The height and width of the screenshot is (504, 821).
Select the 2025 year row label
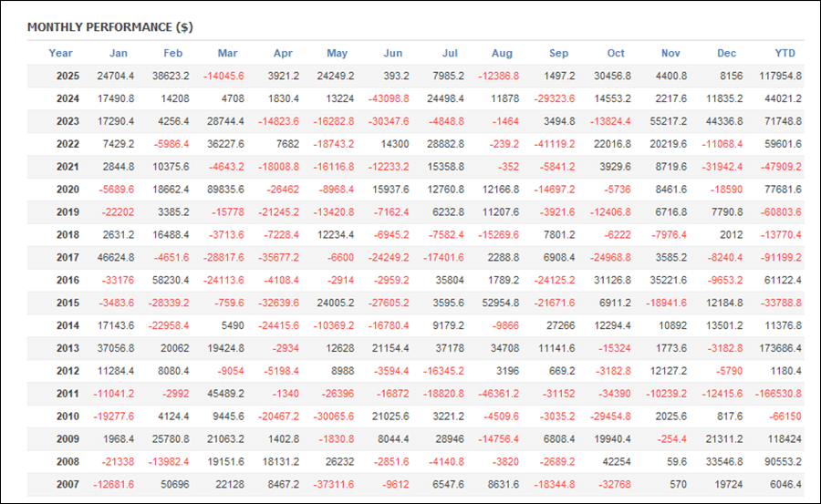click(x=68, y=77)
